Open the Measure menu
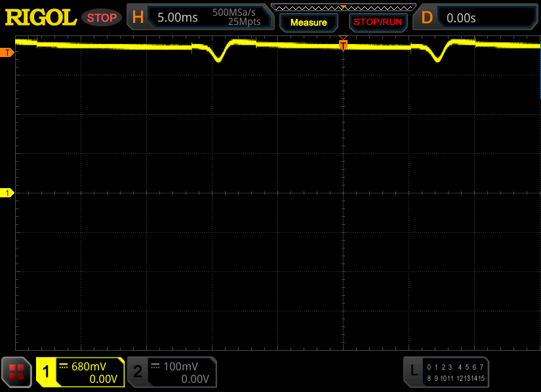The height and width of the screenshot is (392, 541). 308,22
